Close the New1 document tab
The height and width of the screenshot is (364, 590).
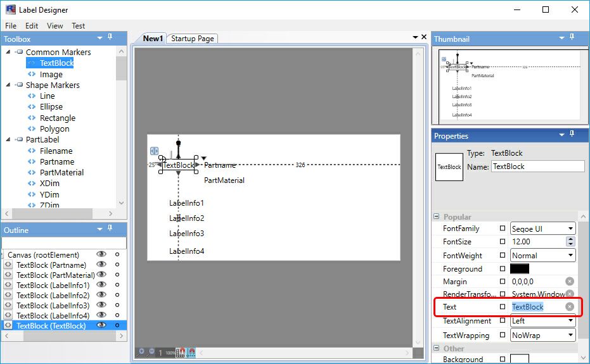424,37
